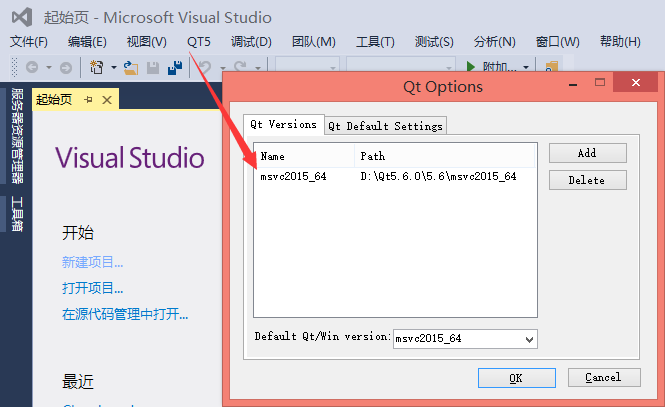The width and height of the screenshot is (665, 407).
Task: Open the back navigation history dropdown
Action: pyautogui.click(x=49, y=67)
